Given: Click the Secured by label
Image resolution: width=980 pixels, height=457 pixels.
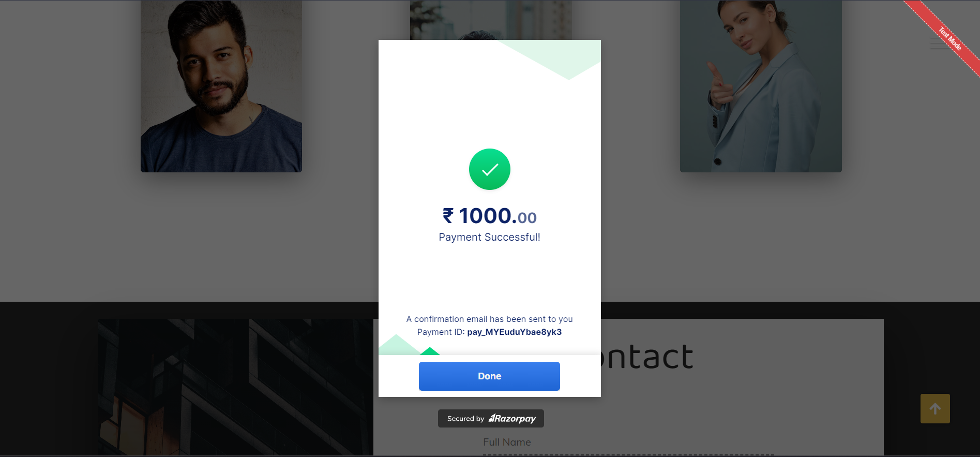Looking at the screenshot, I should coord(465,419).
